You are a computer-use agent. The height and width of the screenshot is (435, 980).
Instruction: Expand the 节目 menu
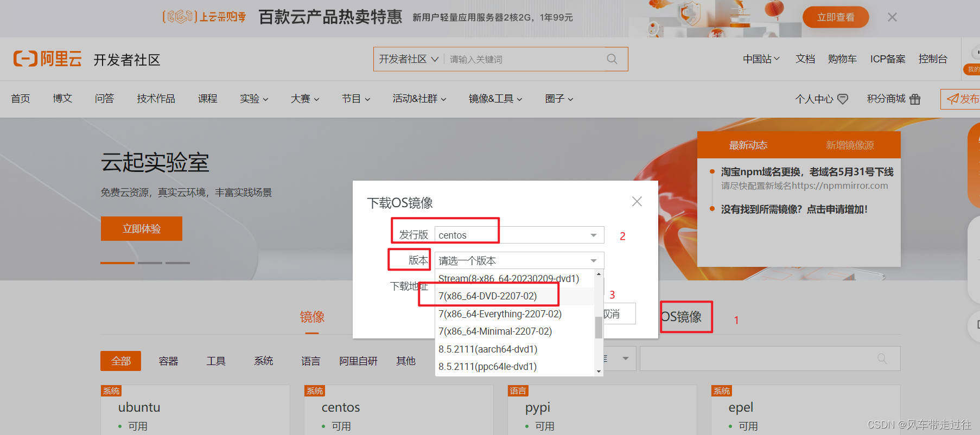coord(356,99)
